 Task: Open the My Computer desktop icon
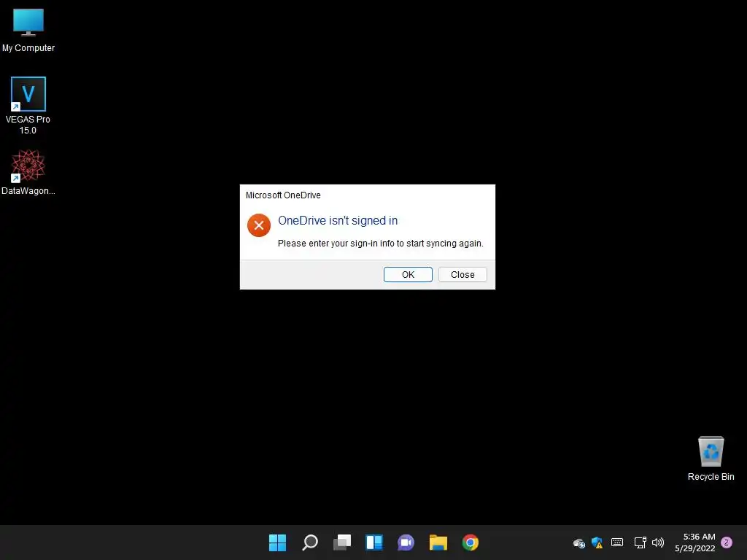pos(28,31)
